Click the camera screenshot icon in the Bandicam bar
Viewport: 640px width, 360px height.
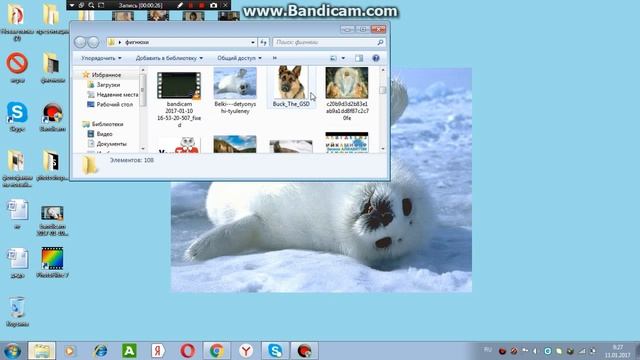point(213,5)
